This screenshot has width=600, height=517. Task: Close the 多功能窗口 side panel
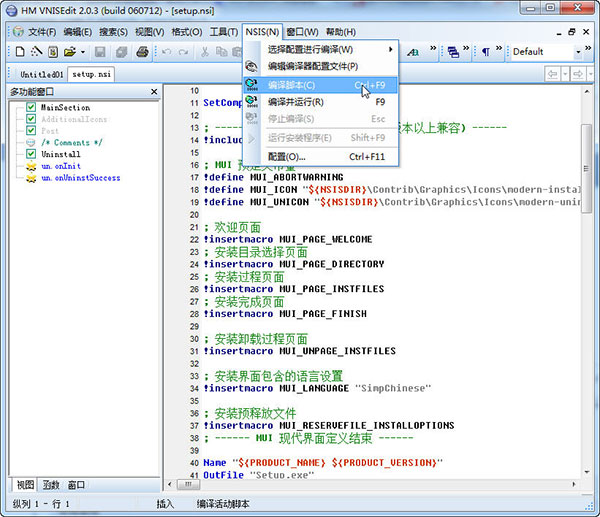[154, 92]
